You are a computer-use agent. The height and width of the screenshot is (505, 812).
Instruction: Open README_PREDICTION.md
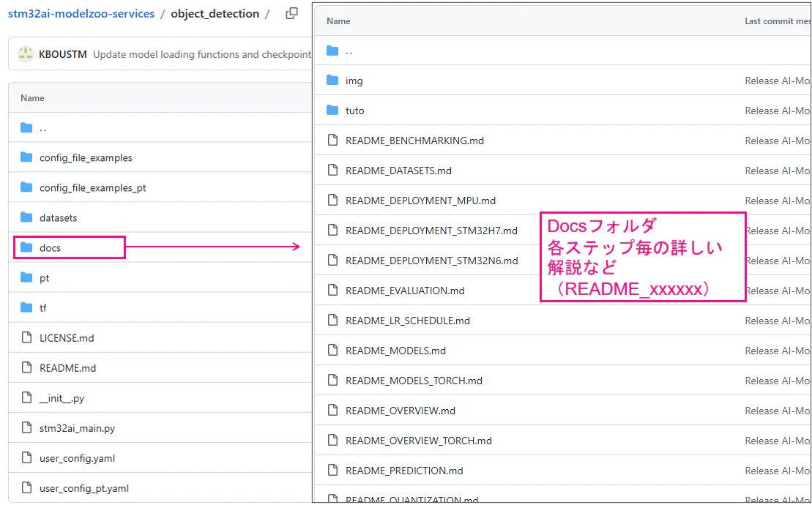[404, 471]
